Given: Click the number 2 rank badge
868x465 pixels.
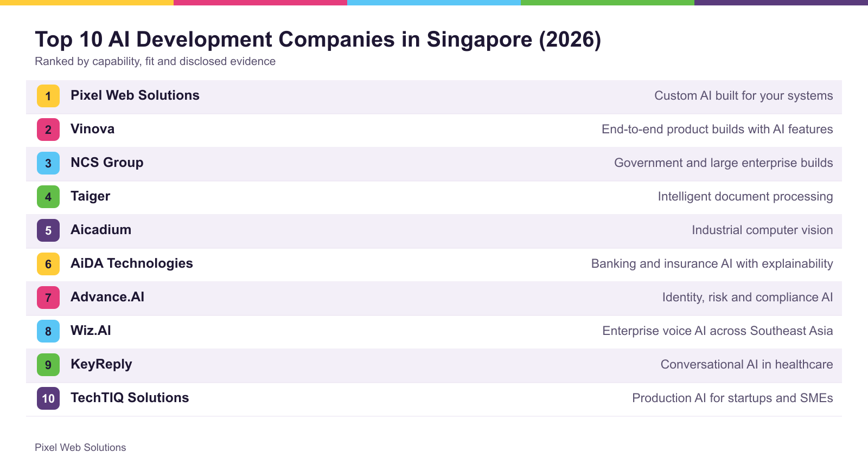Looking at the screenshot, I should (48, 130).
